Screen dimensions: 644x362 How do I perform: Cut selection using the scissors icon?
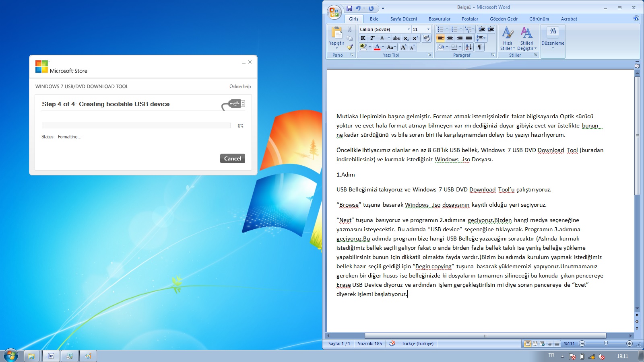tap(350, 30)
